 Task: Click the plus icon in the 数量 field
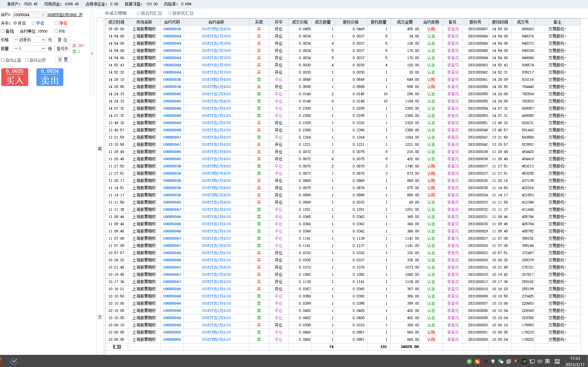[43, 49]
